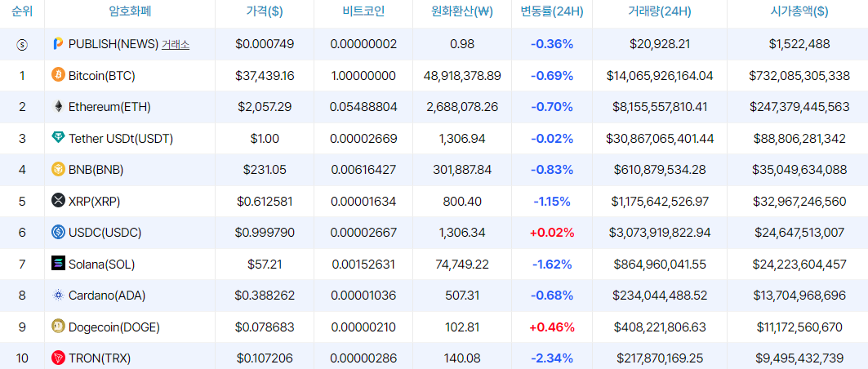868x369 pixels.
Task: Select Ethereum price $2,057.29
Action: point(265,107)
